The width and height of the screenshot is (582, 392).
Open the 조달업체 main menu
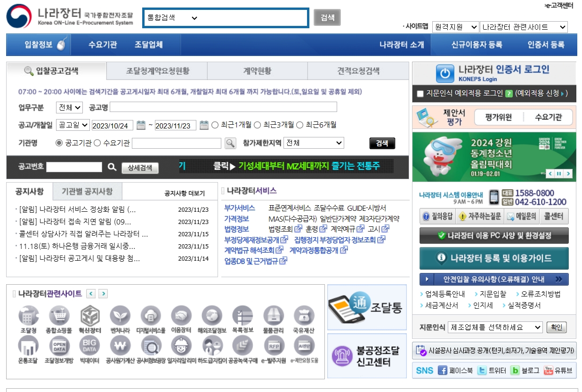tap(149, 45)
